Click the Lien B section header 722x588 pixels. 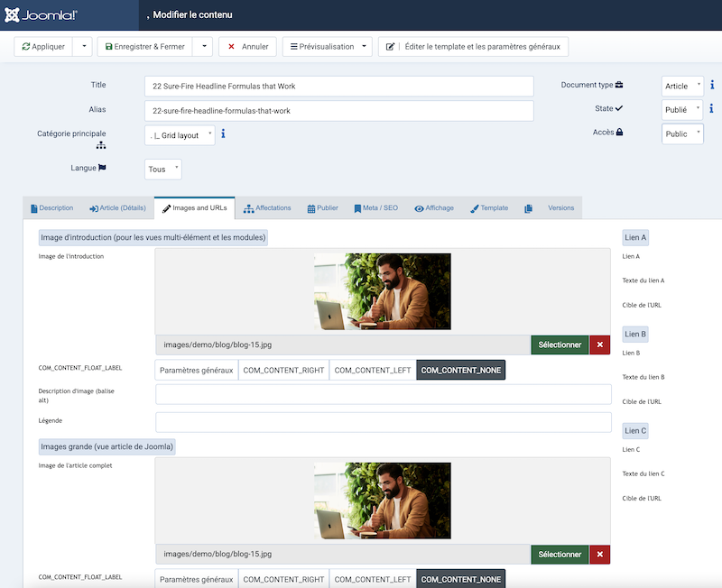click(x=635, y=334)
